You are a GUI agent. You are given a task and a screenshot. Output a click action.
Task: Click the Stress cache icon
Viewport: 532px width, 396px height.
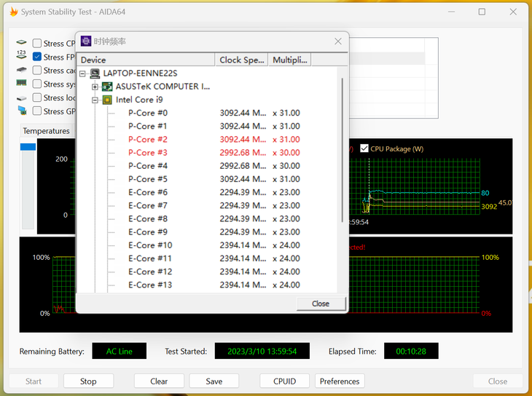point(21,70)
